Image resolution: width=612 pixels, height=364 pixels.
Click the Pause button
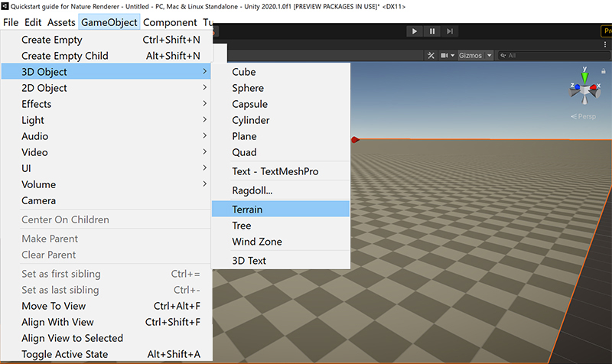432,31
